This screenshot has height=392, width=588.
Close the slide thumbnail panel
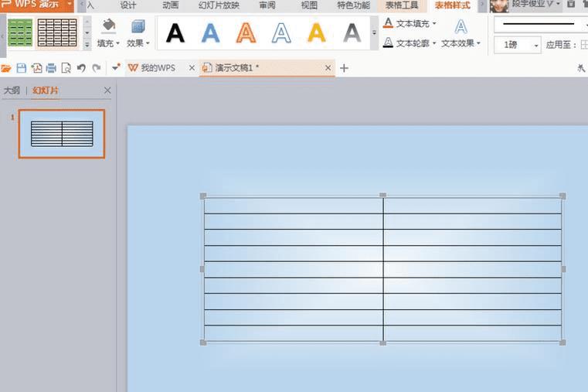[107, 90]
